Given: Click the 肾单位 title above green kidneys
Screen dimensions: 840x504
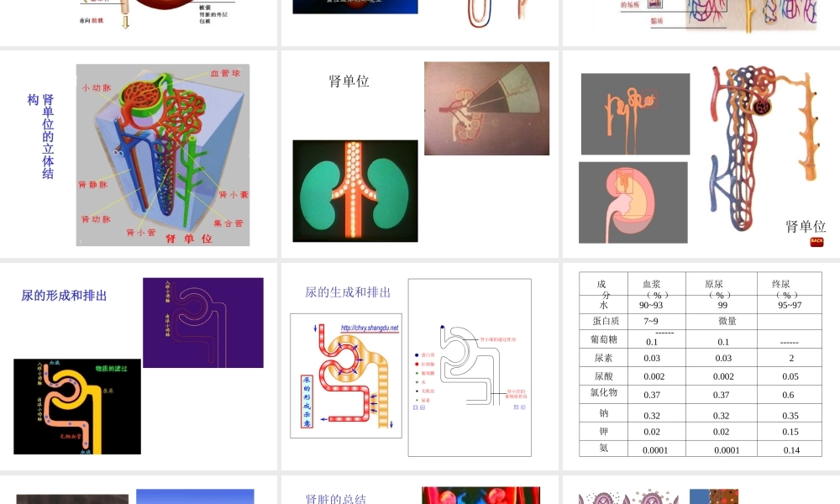Looking at the screenshot, I should (349, 81).
